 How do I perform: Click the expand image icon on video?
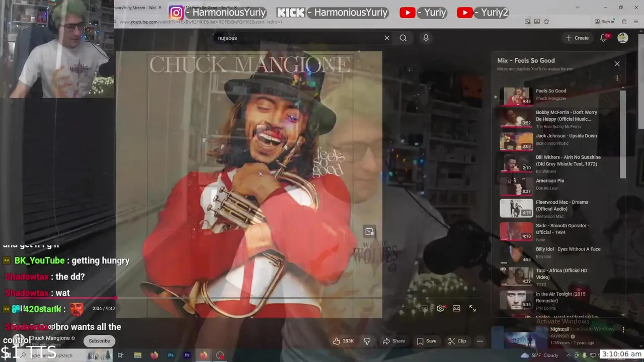[369, 231]
